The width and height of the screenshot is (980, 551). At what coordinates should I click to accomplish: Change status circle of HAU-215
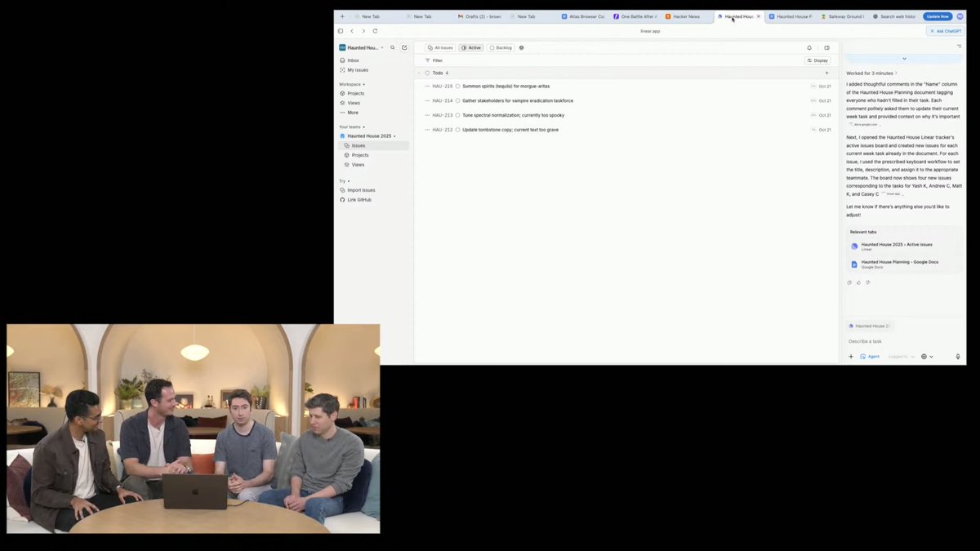click(458, 86)
